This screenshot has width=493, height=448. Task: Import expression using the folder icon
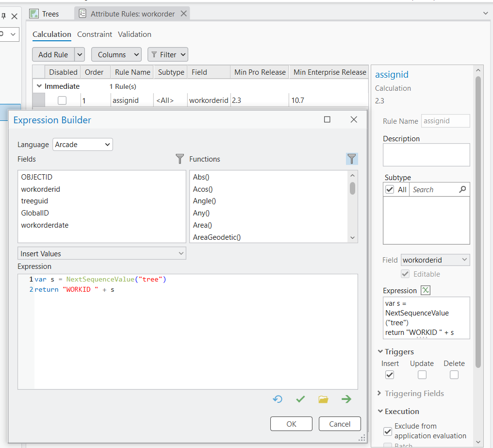coord(323,399)
